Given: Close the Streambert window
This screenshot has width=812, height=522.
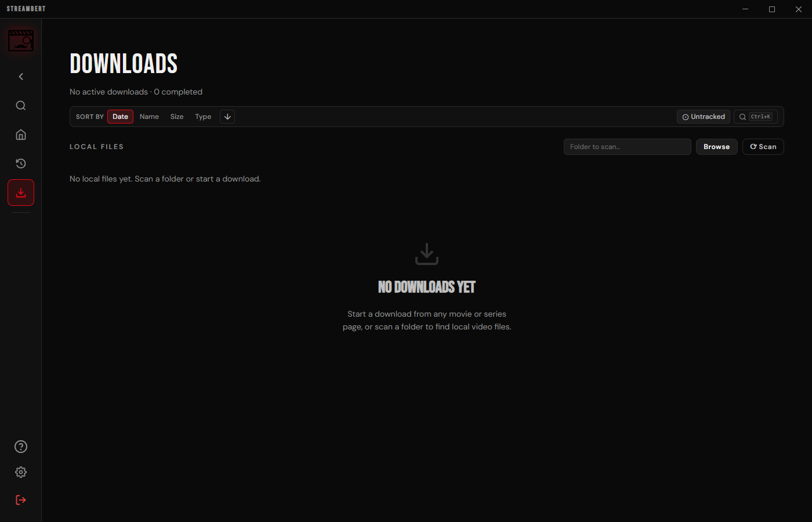Looking at the screenshot, I should pyautogui.click(x=799, y=9).
